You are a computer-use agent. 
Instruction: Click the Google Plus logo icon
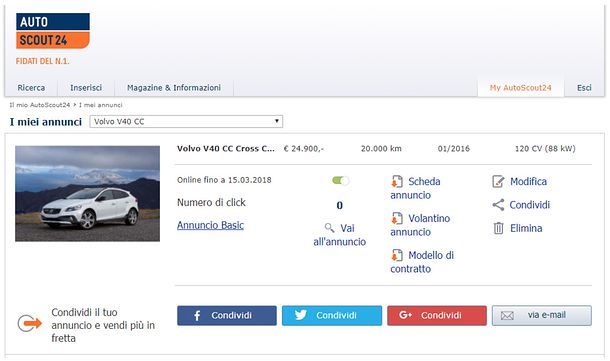pyautogui.click(x=405, y=315)
